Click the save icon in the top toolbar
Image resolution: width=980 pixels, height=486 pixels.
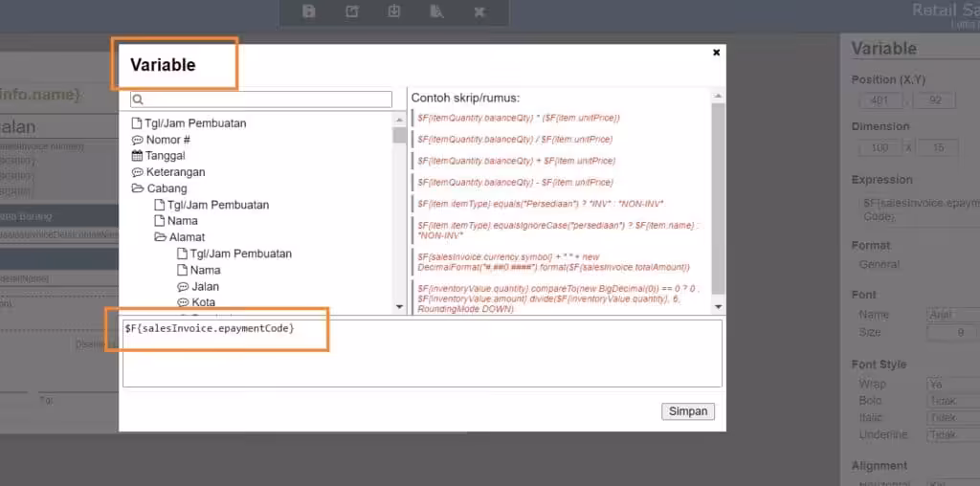309,11
